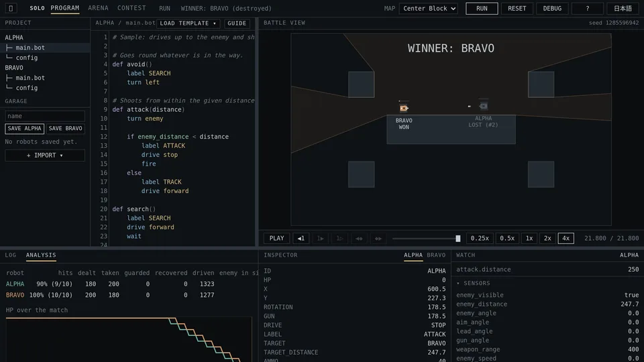644x362 pixels.
Task: Set playback speed to 2x
Action: tap(547, 238)
